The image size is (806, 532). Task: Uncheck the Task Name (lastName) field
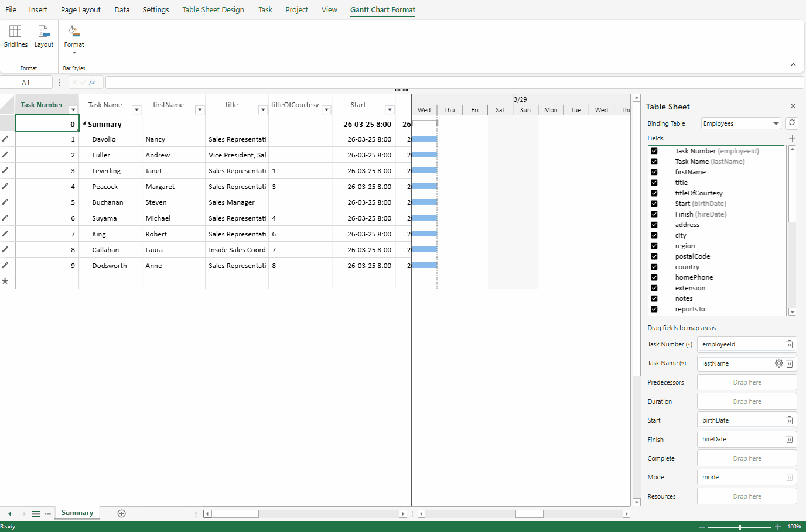654,162
